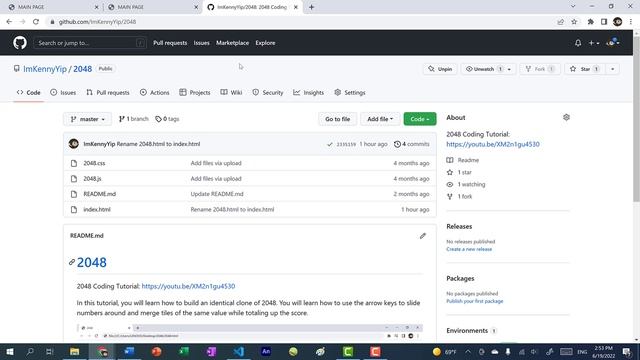Click the file icon beside 2048.js
The width and height of the screenshot is (640, 360).
[x=74, y=179]
